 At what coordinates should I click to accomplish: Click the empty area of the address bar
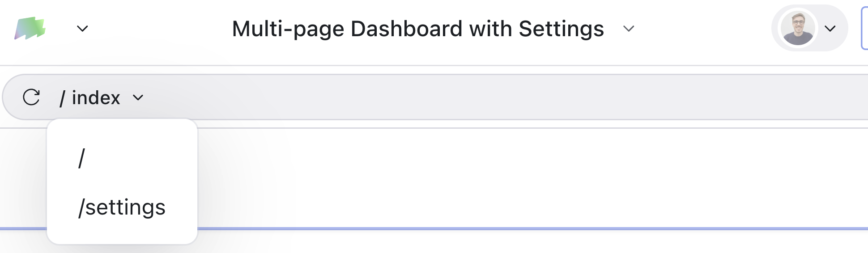coord(492,97)
